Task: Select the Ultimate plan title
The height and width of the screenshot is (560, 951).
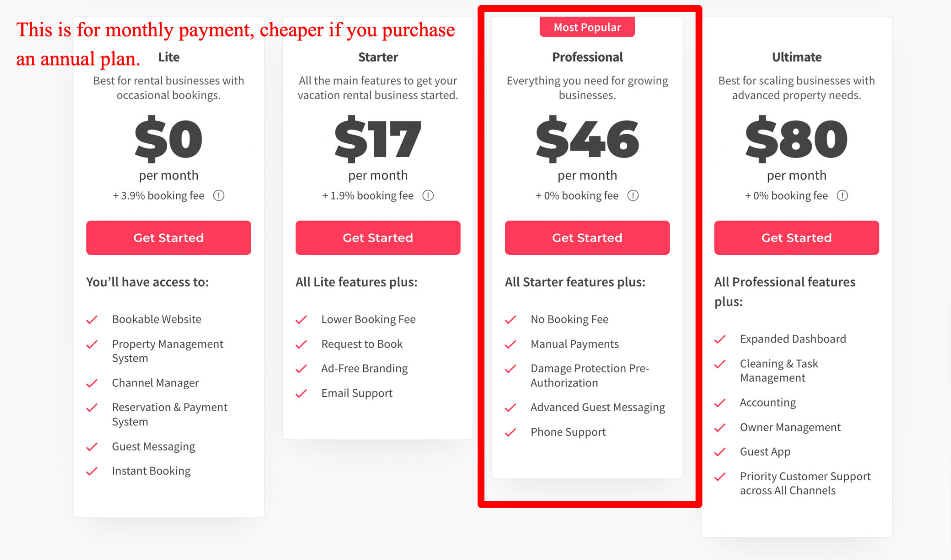Action: pos(796,57)
